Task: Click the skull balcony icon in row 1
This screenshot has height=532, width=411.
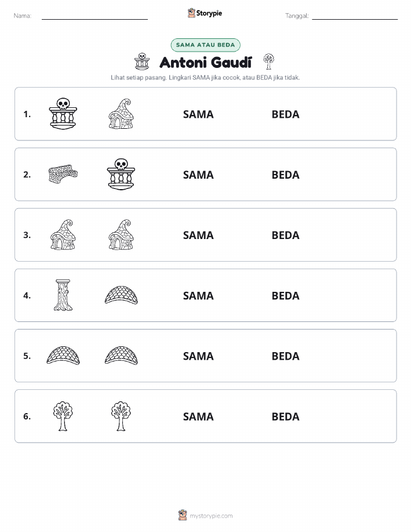Action: (x=63, y=114)
